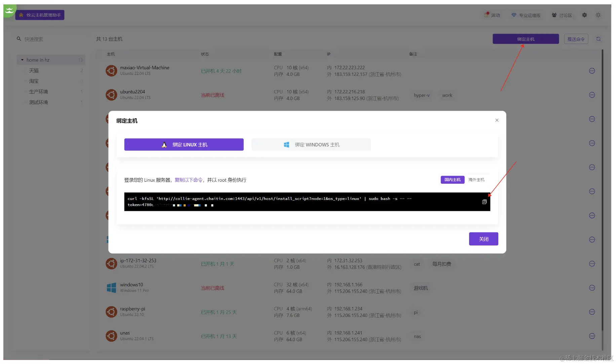Image resolution: width=616 pixels, height=364 pixels.
Task: Open 活动 in the top bar
Action: 492,15
